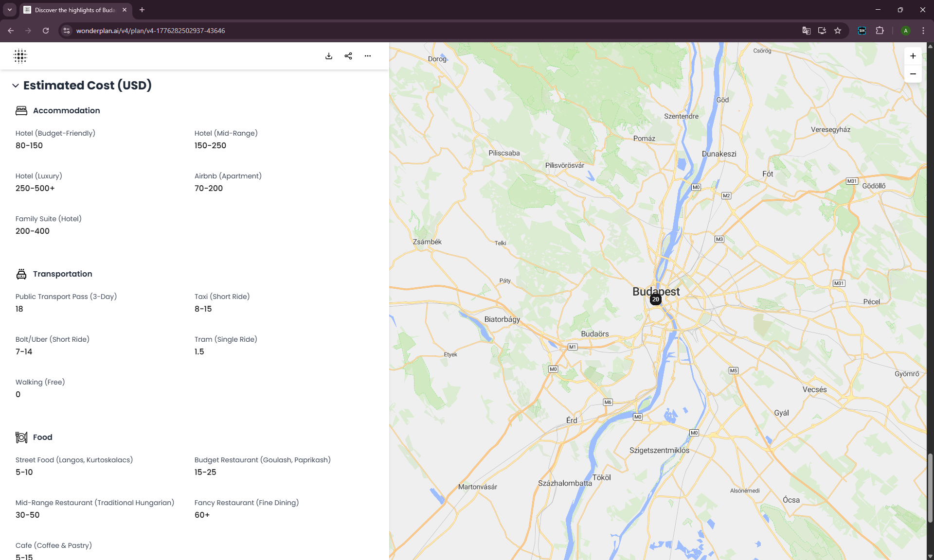934x560 pixels.
Task: Reload the current page
Action: (46, 31)
